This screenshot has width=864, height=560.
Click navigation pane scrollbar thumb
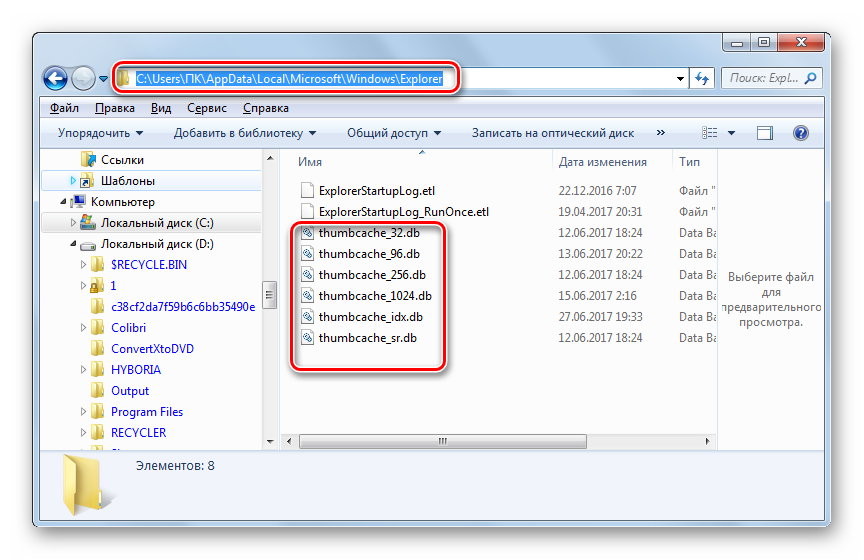269,295
